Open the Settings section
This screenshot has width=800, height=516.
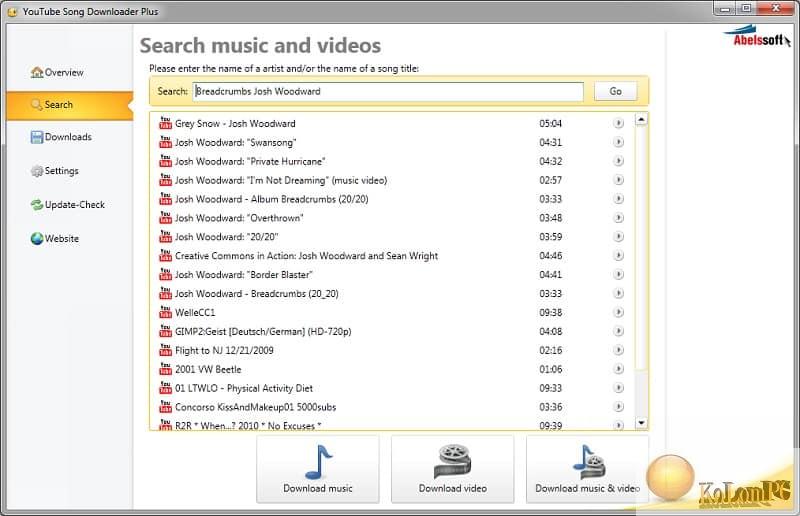pos(55,171)
